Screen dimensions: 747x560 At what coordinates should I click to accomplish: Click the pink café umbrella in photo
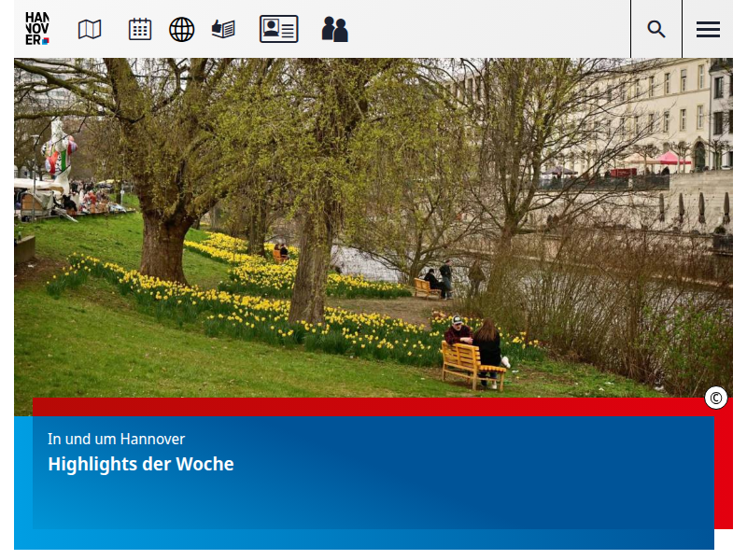(x=670, y=159)
